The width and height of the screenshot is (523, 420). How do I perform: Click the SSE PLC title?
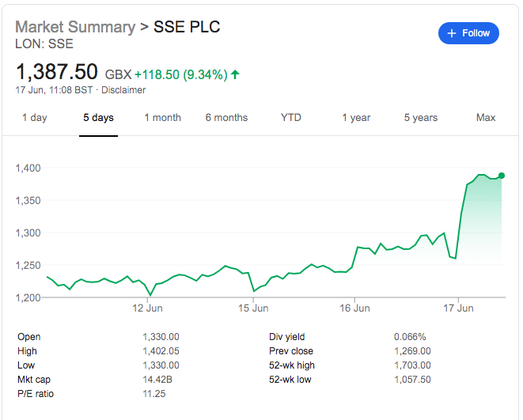[x=187, y=27]
